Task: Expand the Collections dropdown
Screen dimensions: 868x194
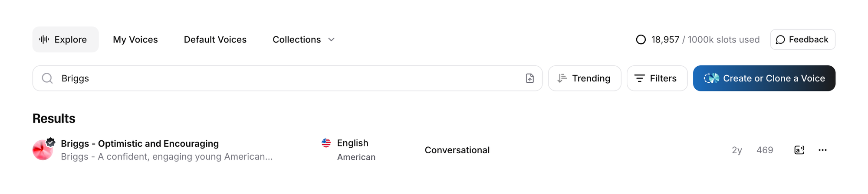Action: click(x=303, y=39)
